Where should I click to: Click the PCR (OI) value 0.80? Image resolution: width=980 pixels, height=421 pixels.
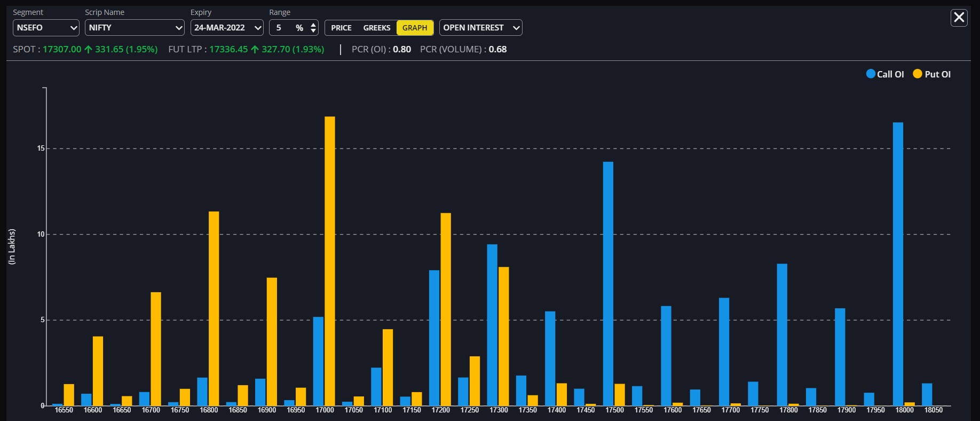tap(402, 49)
